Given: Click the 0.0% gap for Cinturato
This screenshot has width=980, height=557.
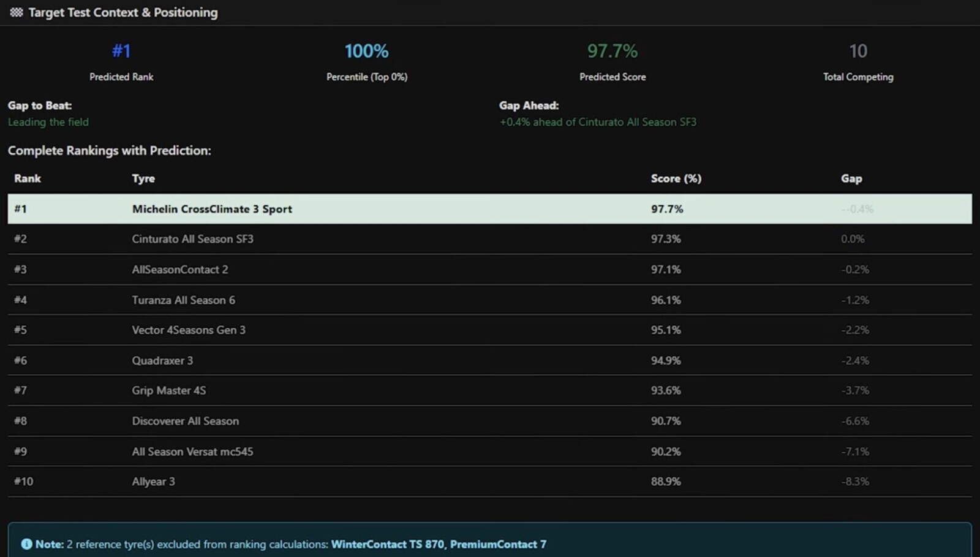Looking at the screenshot, I should pos(853,239).
